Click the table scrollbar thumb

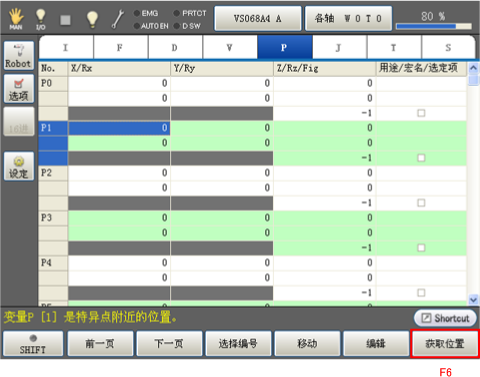click(x=473, y=80)
